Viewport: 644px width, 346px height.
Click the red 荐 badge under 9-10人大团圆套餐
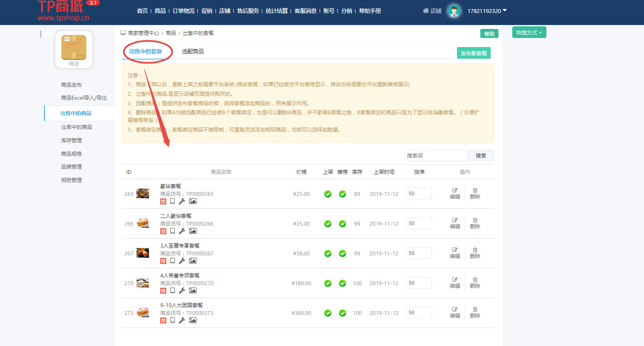[x=163, y=321]
